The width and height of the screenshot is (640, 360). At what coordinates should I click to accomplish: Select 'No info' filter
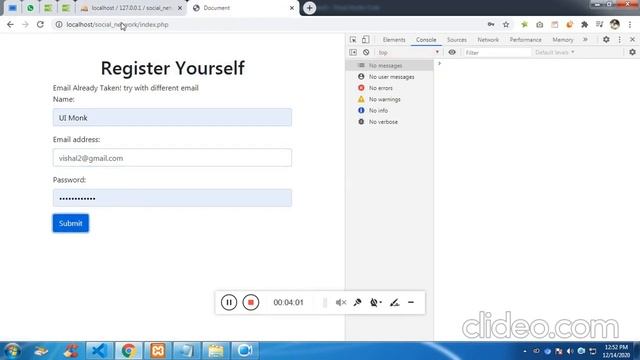click(390, 110)
